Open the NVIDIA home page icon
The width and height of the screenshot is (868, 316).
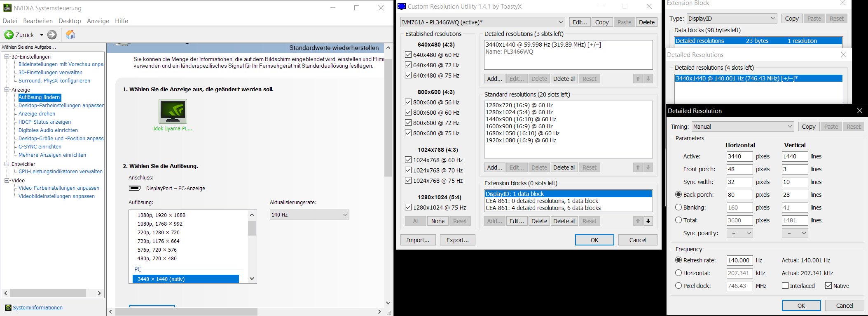[70, 35]
